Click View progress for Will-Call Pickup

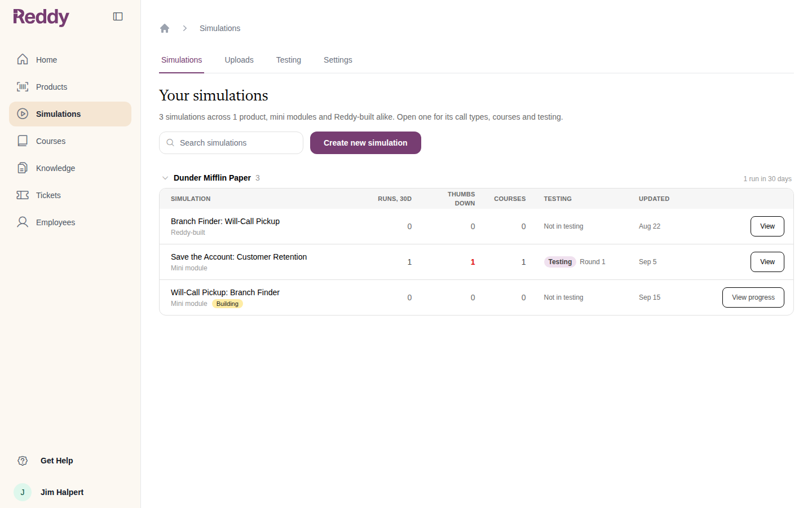tap(753, 297)
